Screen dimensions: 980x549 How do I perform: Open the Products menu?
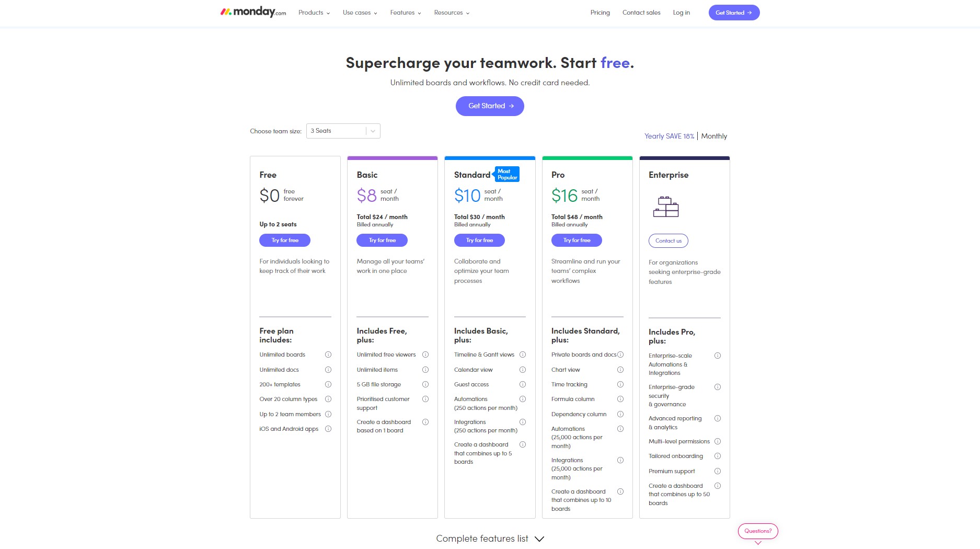[314, 13]
